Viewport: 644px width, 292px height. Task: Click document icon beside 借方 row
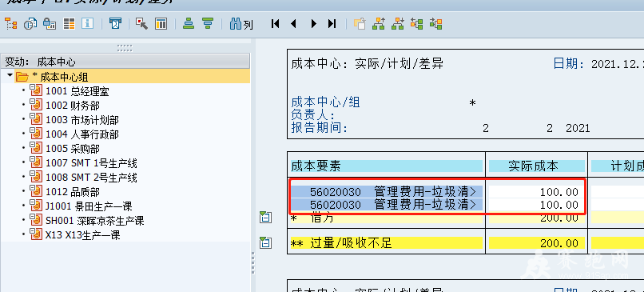265,217
